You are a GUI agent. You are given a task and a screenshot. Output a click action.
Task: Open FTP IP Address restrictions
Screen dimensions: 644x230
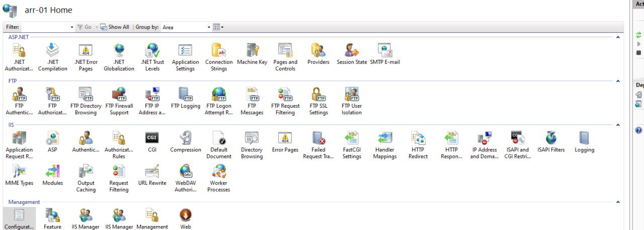click(x=152, y=101)
